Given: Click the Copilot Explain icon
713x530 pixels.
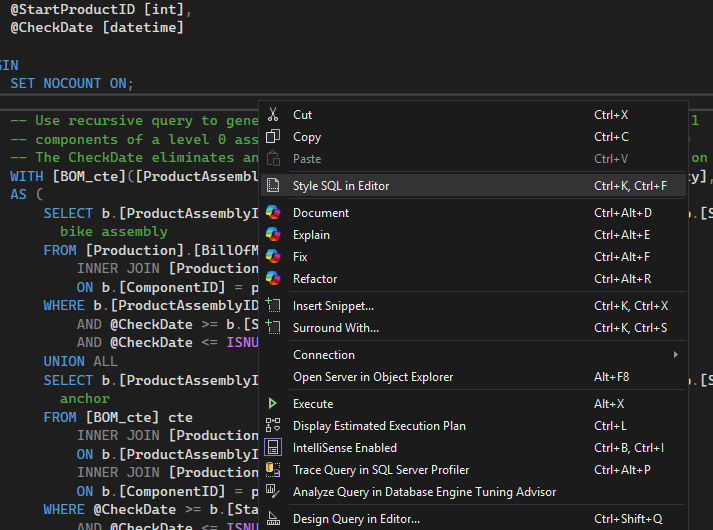Looking at the screenshot, I should (273, 235).
